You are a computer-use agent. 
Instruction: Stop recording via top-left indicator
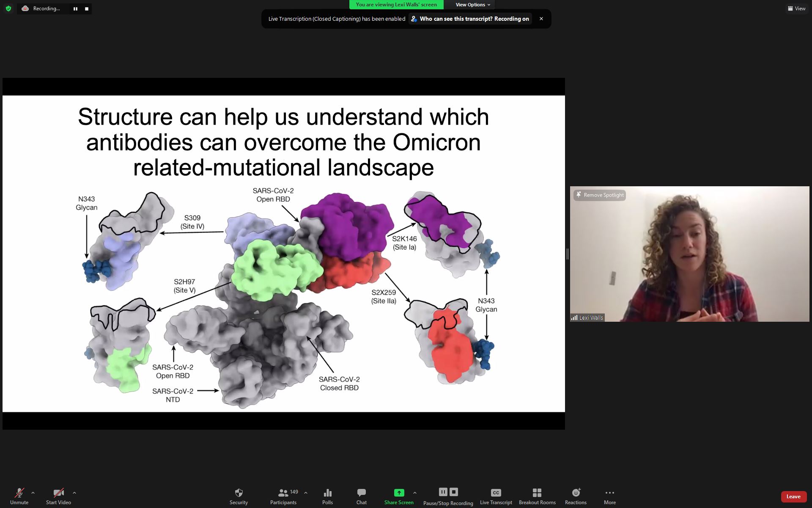pos(87,8)
